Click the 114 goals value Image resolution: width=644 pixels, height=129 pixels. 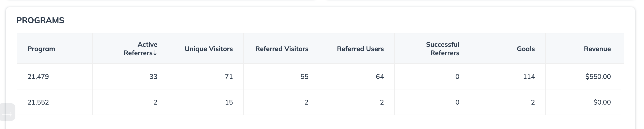[529, 77]
